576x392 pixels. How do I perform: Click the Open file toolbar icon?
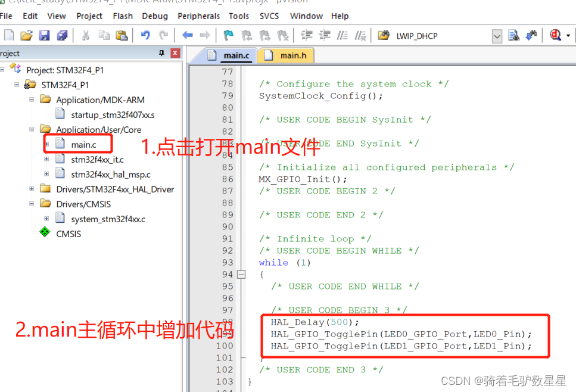[x=26, y=35]
